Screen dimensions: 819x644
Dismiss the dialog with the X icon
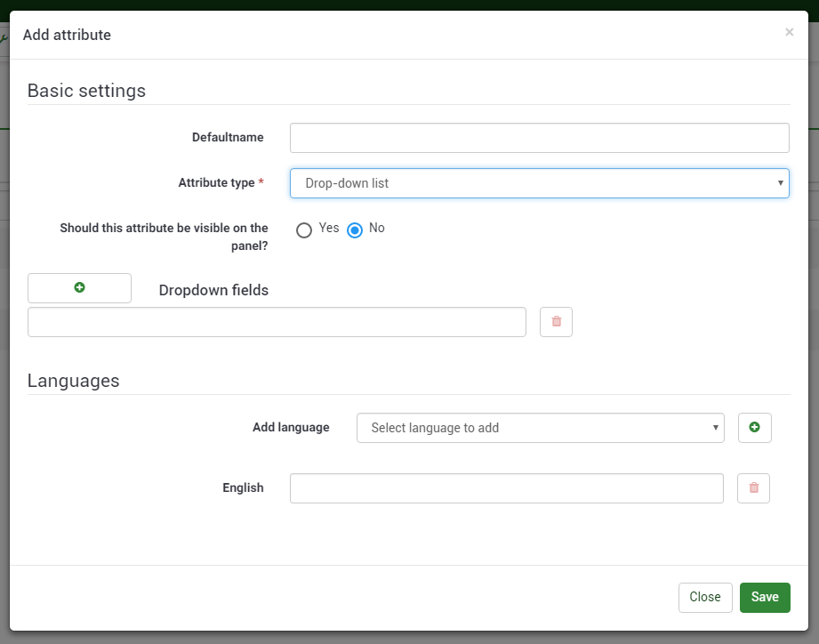coord(789,33)
